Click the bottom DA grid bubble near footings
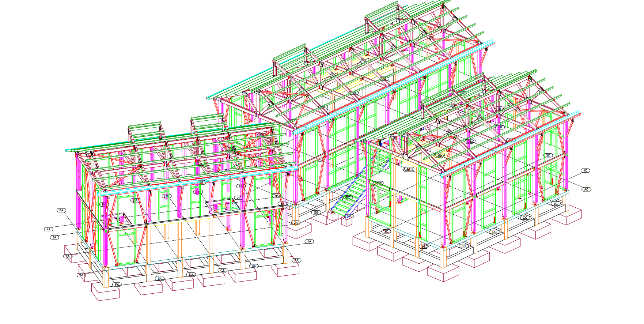This screenshot has width=644, height=324. click(191, 275)
